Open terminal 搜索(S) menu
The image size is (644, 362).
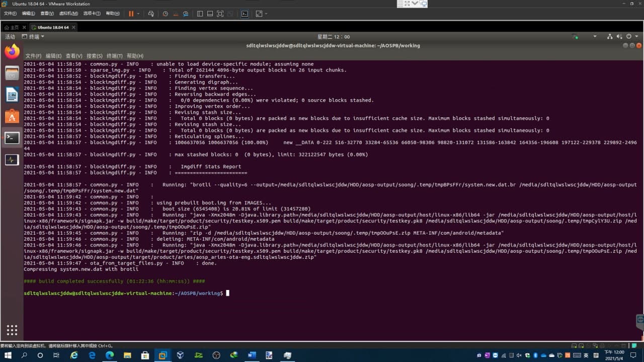pos(94,56)
